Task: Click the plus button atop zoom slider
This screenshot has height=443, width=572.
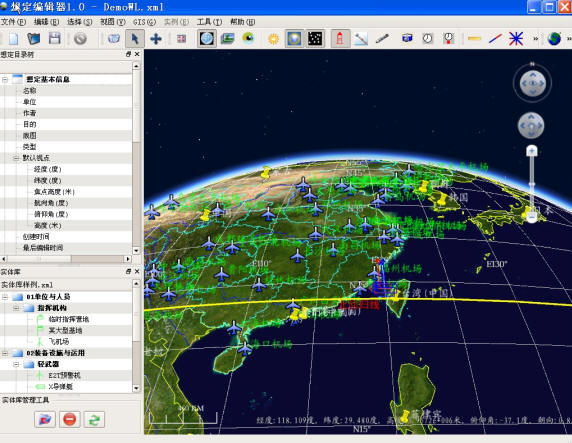Action: click(532, 151)
